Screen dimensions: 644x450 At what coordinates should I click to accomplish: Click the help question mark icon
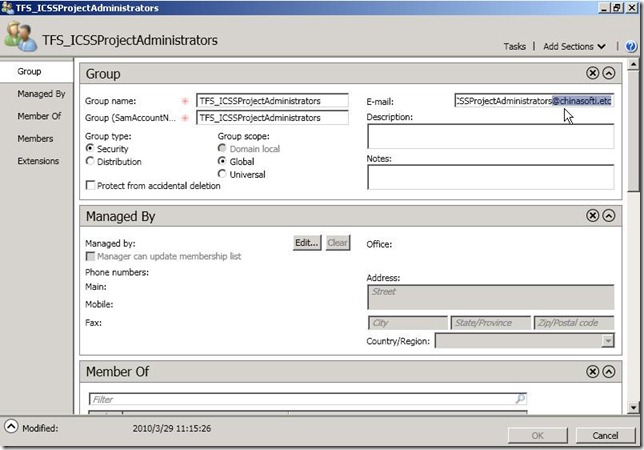(631, 46)
